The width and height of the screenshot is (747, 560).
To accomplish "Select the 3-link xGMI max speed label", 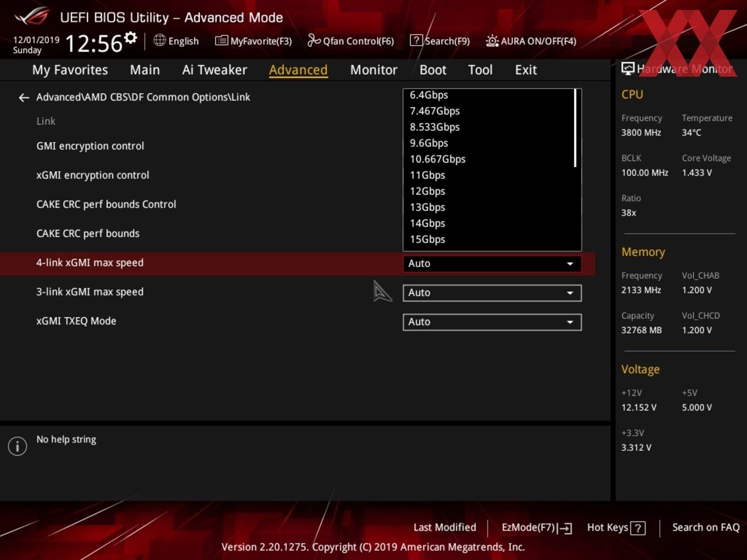I will [90, 292].
